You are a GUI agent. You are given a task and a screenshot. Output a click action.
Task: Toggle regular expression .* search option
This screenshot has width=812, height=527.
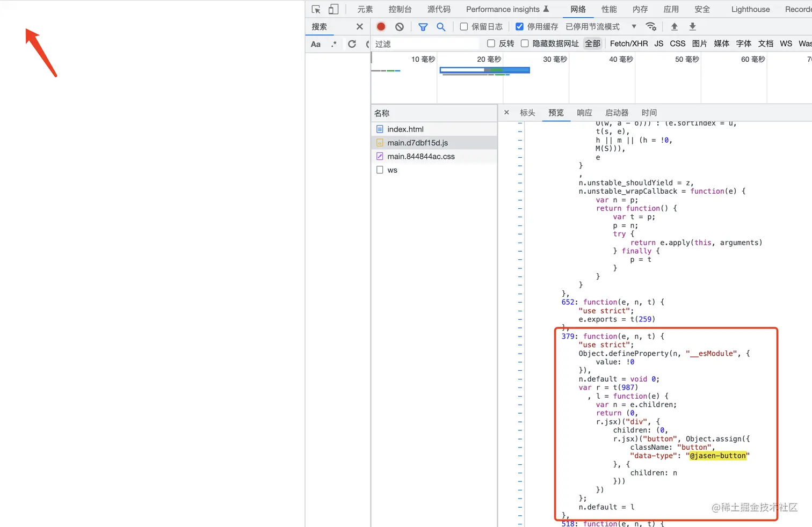click(334, 44)
